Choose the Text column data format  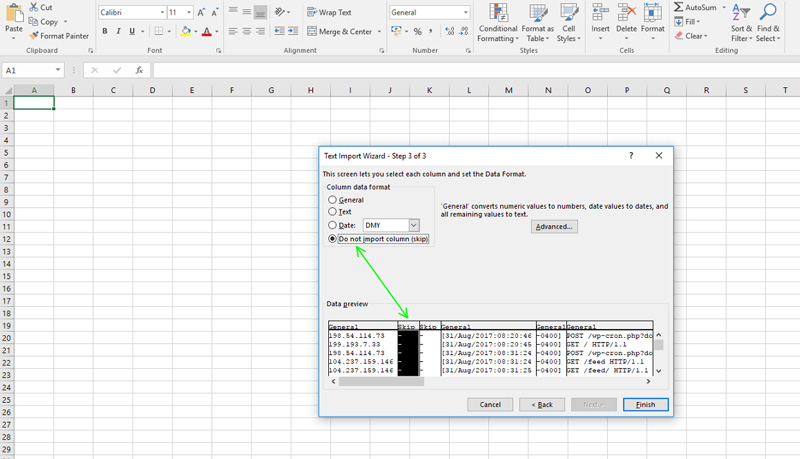pos(333,212)
